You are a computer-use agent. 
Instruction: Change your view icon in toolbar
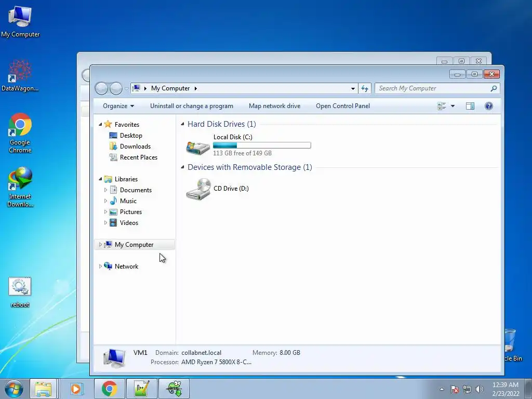click(442, 106)
